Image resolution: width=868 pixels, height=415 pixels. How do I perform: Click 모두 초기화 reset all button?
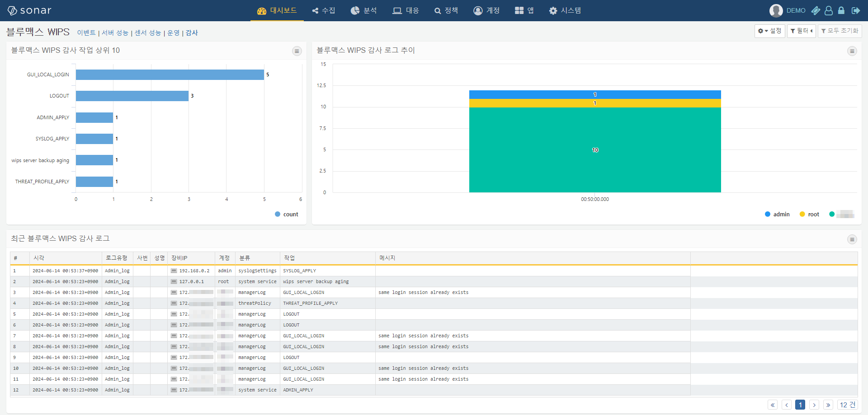click(x=840, y=31)
